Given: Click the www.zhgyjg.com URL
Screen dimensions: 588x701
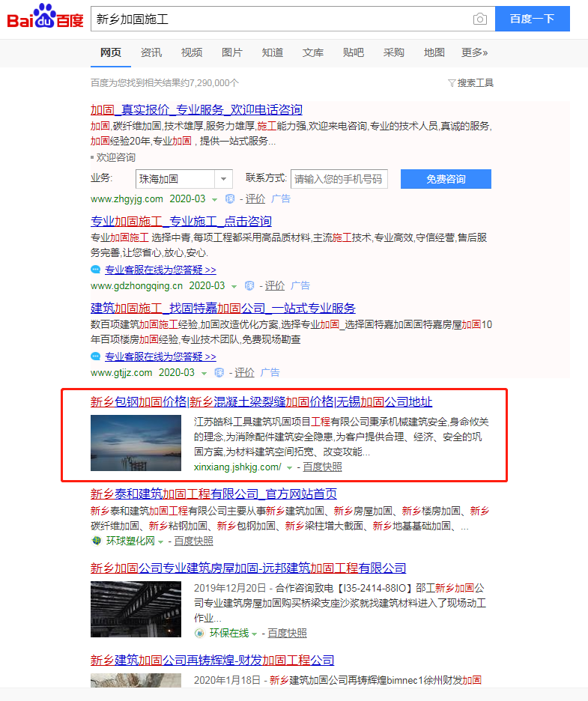Looking at the screenshot, I should [127, 199].
